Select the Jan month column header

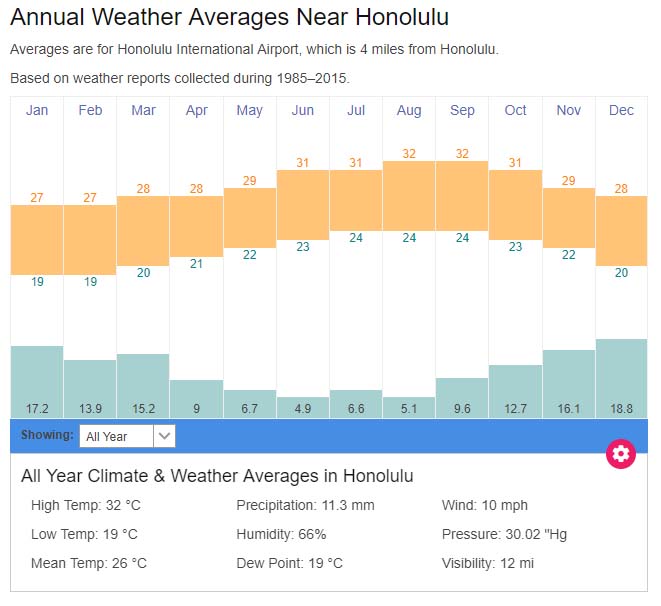[37, 110]
